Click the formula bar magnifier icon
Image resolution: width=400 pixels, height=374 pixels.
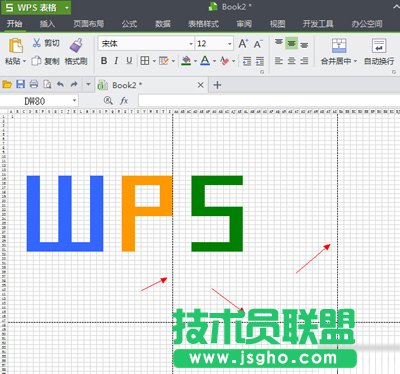coord(108,101)
